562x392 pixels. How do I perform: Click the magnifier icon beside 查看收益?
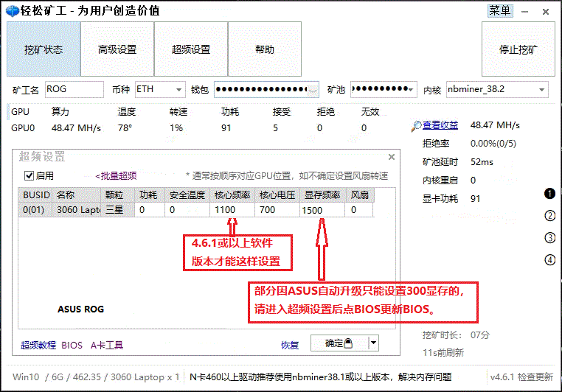click(x=417, y=126)
